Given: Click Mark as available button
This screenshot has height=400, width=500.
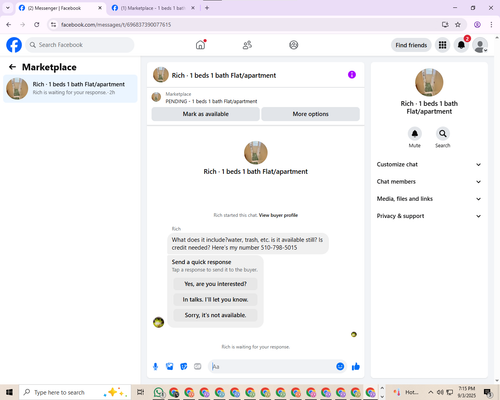Looking at the screenshot, I should 206,114.
